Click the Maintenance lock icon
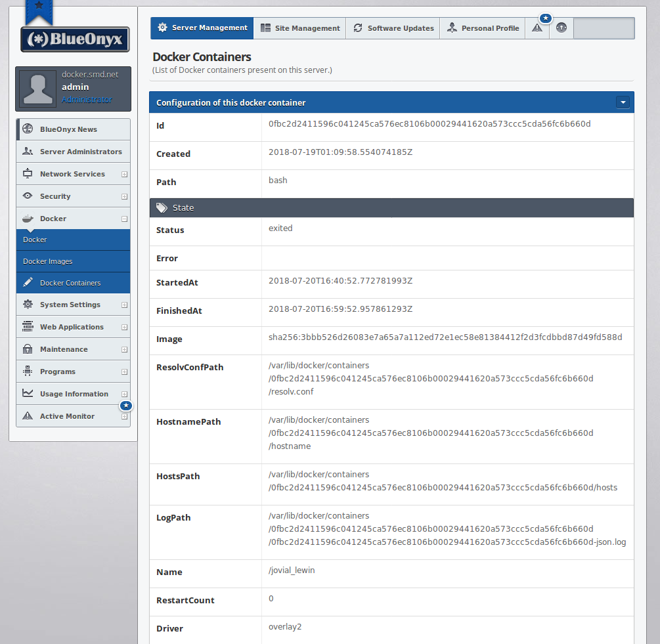Screen dimensions: 660x644 tap(28, 349)
